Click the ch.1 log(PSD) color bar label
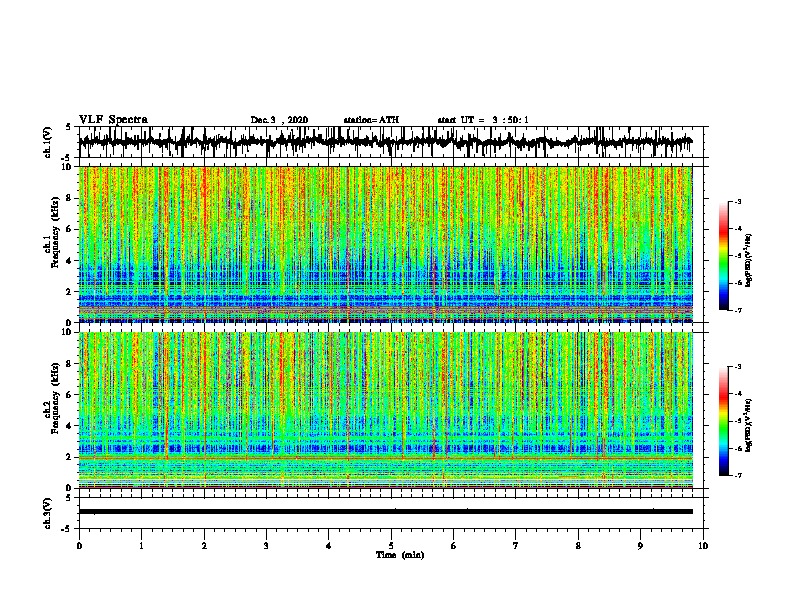 749,261
